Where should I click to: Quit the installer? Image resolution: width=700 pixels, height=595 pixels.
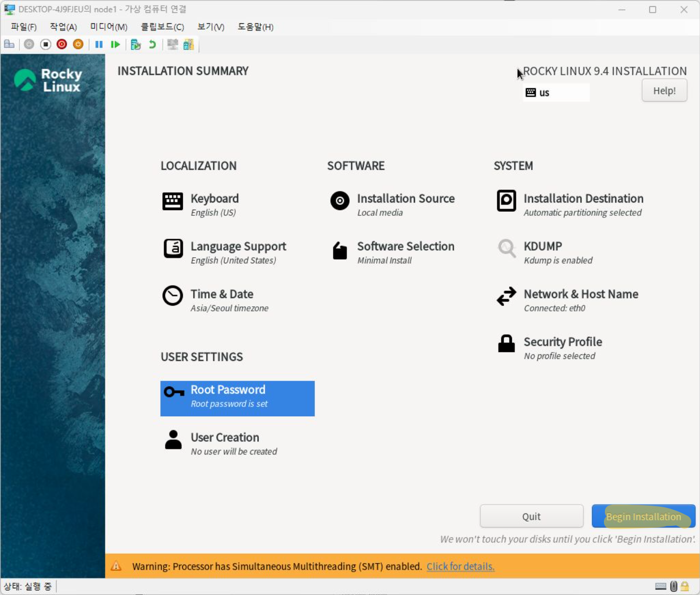click(x=532, y=516)
